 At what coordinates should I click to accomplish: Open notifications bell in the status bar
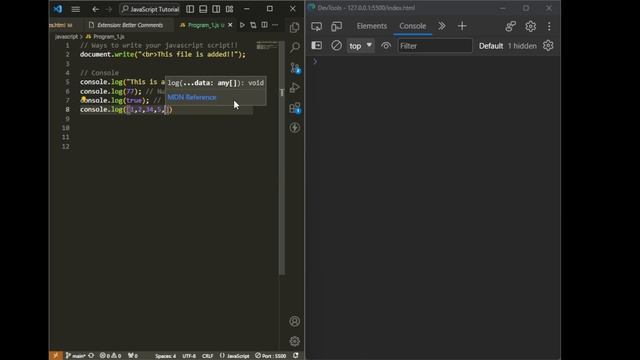296,356
